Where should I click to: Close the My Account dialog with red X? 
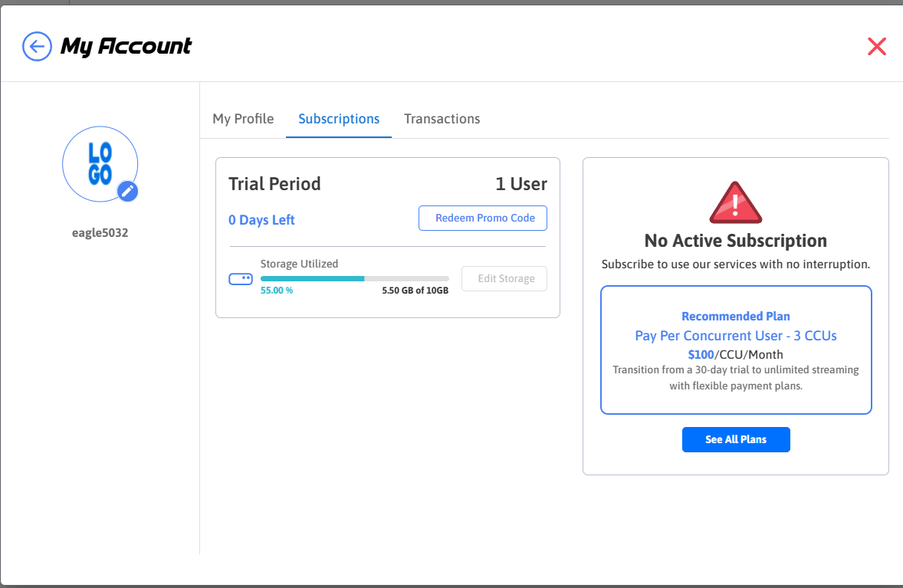click(x=876, y=47)
